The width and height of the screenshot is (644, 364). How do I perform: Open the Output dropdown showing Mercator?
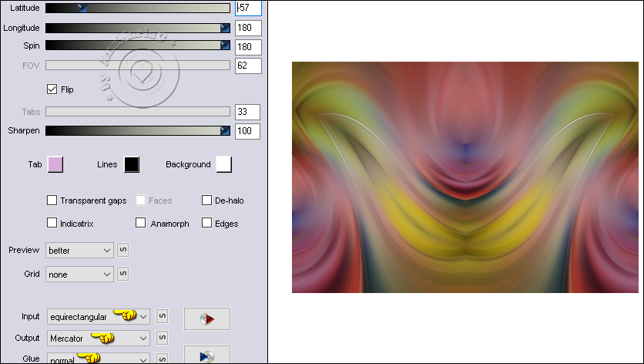(x=98, y=338)
